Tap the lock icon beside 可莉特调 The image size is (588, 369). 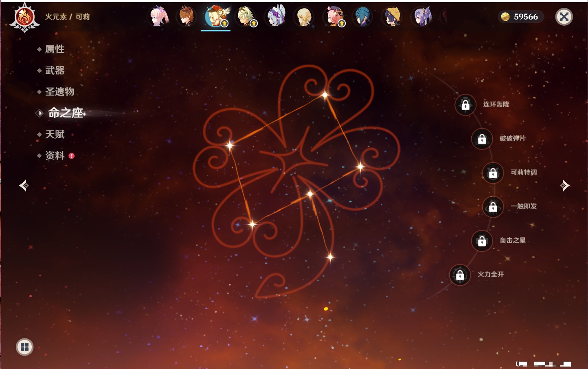click(493, 173)
